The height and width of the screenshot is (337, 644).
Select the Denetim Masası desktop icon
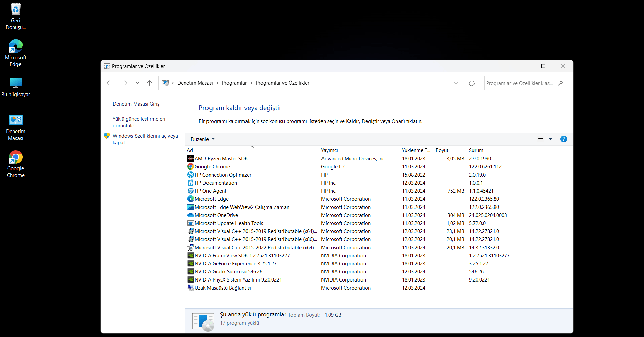[15, 127]
